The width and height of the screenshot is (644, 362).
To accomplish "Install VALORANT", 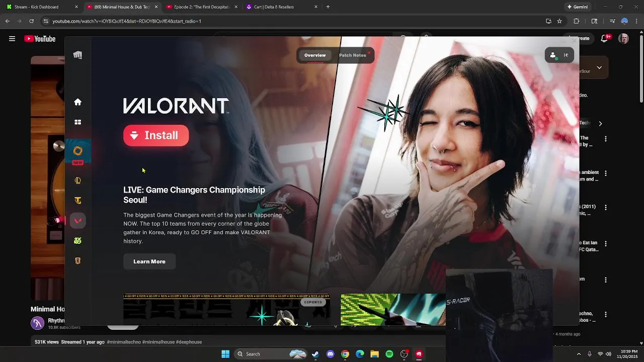I will (156, 135).
